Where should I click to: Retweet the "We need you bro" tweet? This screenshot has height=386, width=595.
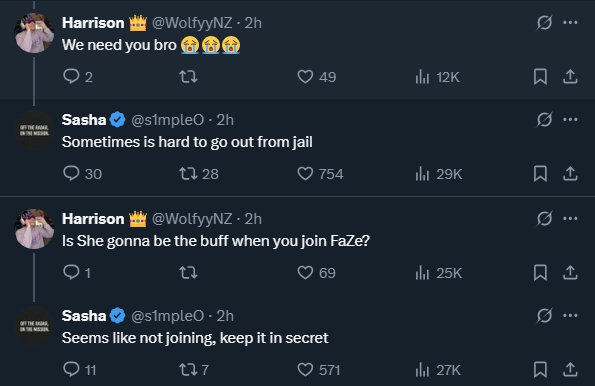188,77
